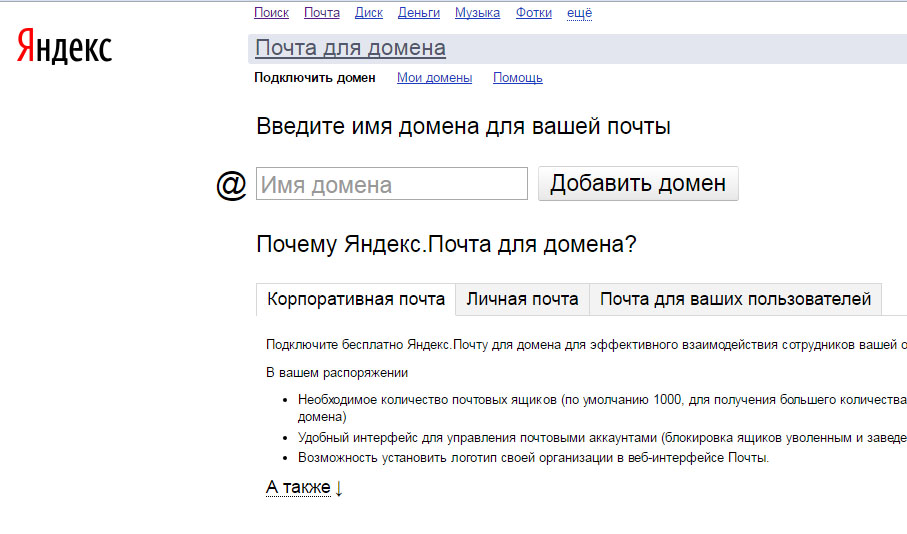Open the Музыка link in top navigation
Screen dimensions: 907x534
point(477,12)
